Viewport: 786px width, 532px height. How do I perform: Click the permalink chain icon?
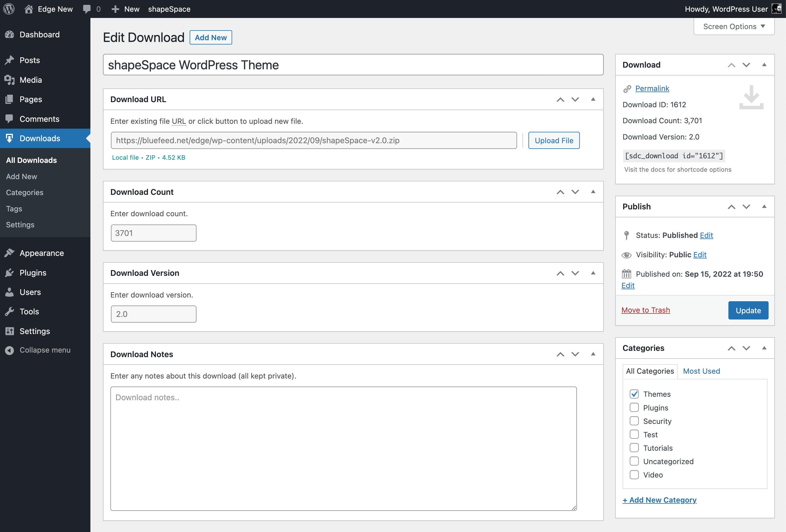coord(627,89)
